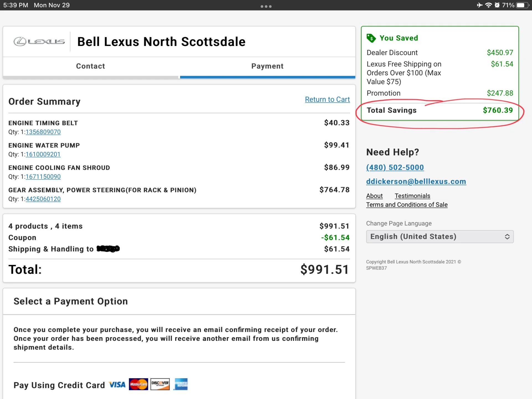
Task: Click the Return to Cart link
Action: tap(327, 99)
